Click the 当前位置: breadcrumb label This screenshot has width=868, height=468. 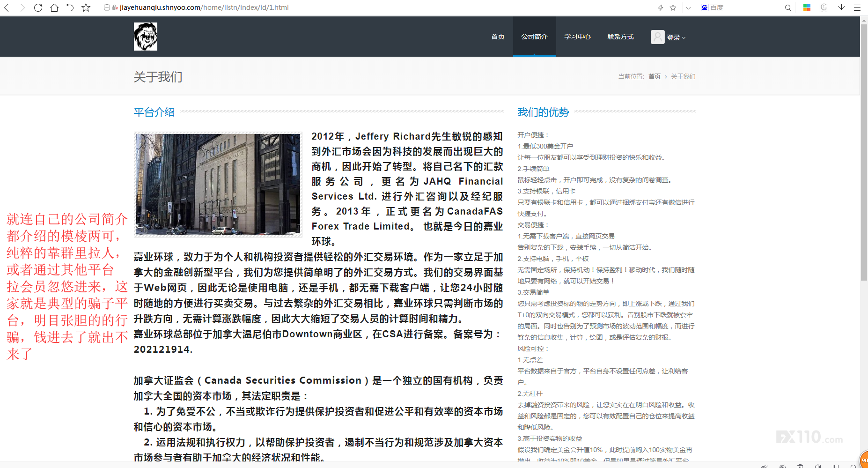click(x=631, y=76)
